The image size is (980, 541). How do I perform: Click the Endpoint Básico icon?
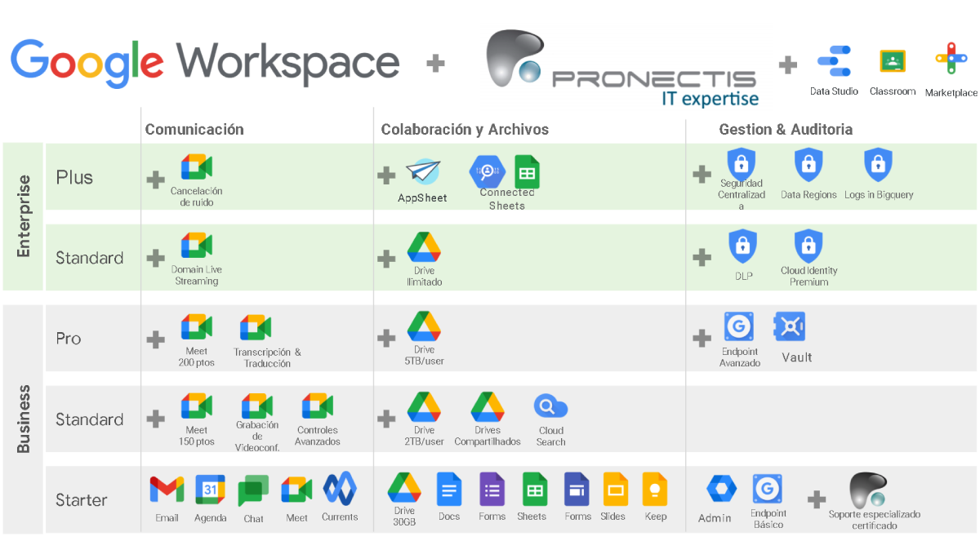pos(767,489)
